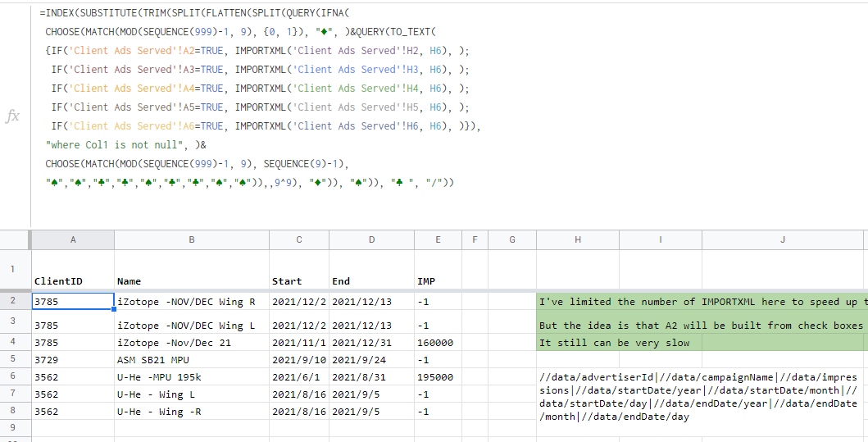Click 3562 in the U-He -MPU 195k row
This screenshot has width=868, height=442.
[x=72, y=376]
